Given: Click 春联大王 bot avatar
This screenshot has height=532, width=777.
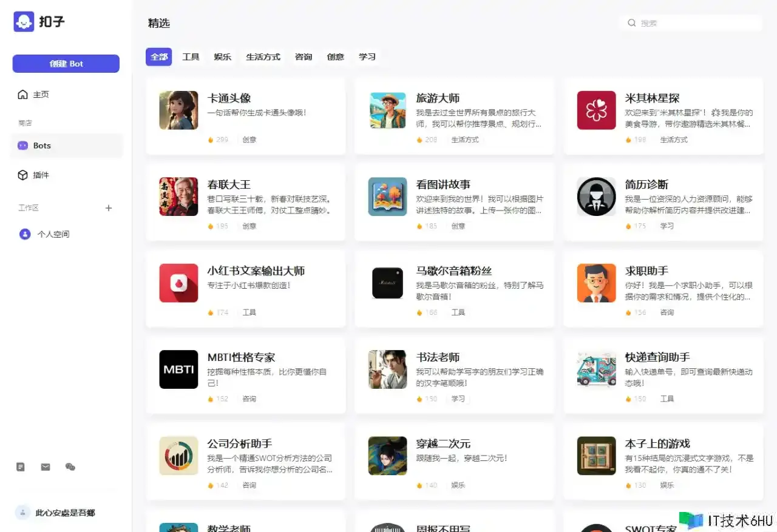Looking at the screenshot, I should click(x=178, y=197).
